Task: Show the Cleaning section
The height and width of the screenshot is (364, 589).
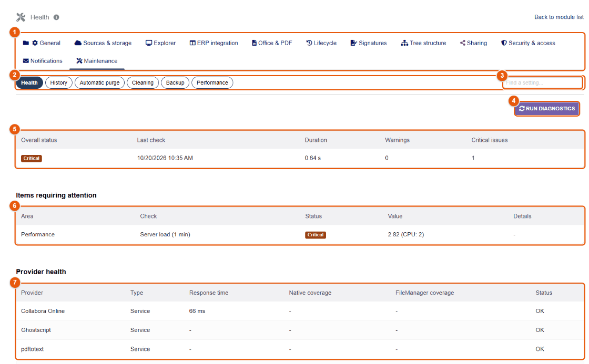Action: tap(143, 82)
